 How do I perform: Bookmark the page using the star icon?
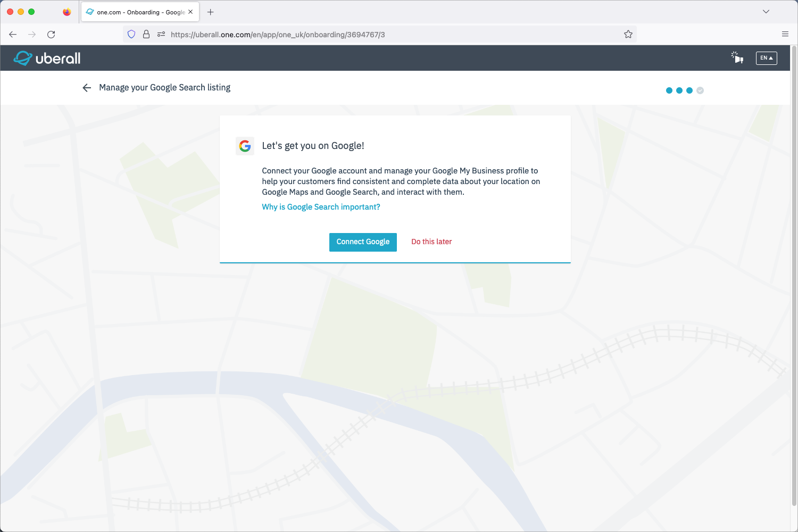pos(628,34)
